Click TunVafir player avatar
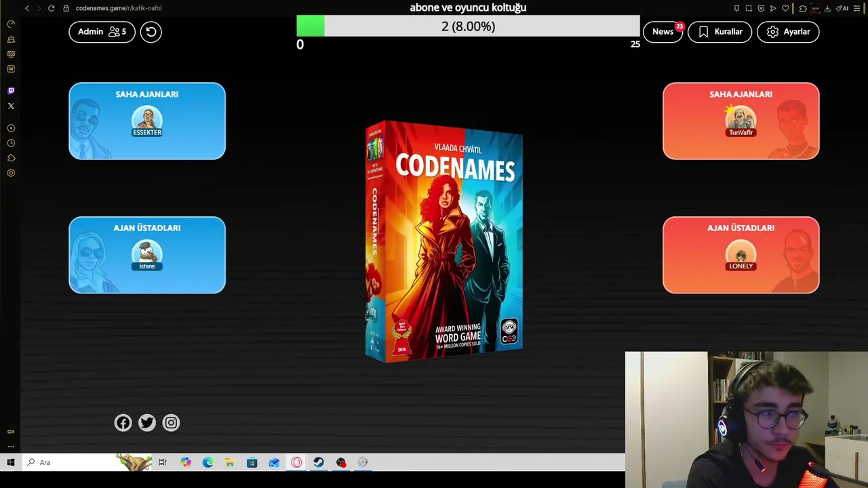Viewport: 868px width, 488px height. 741,119
